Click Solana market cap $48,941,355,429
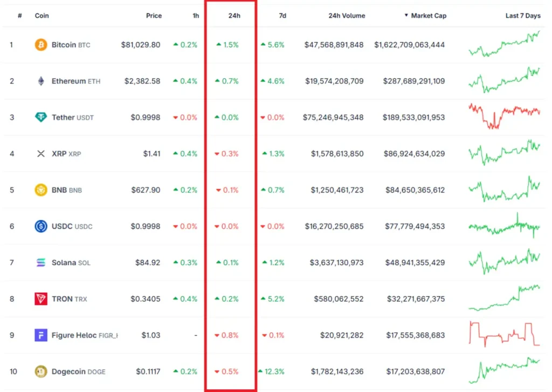 [x=415, y=263]
